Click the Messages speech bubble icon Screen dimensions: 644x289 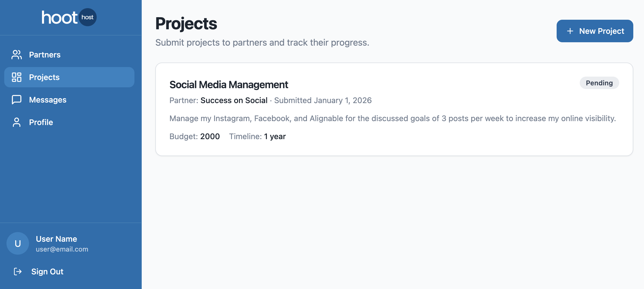[x=17, y=100]
